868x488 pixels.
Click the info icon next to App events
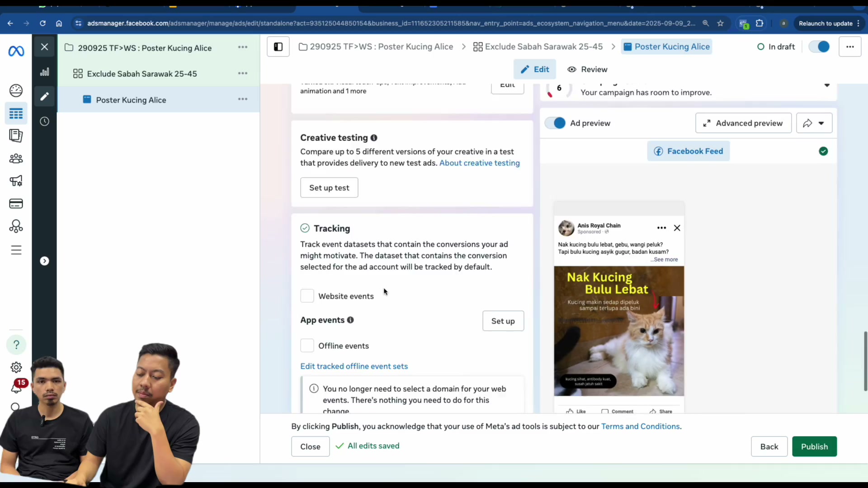pyautogui.click(x=350, y=320)
